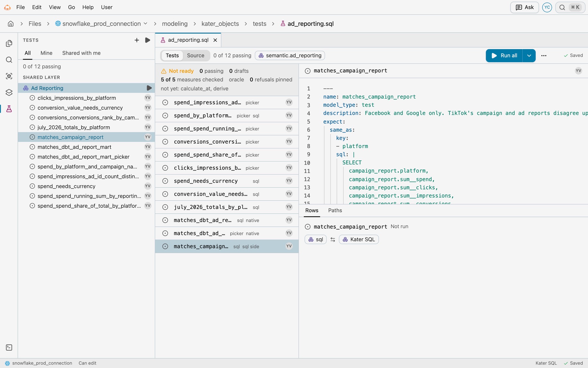The width and height of the screenshot is (588, 368).
Task: Select clicks_impressions_by_platform in the tree
Action: (x=86, y=98)
